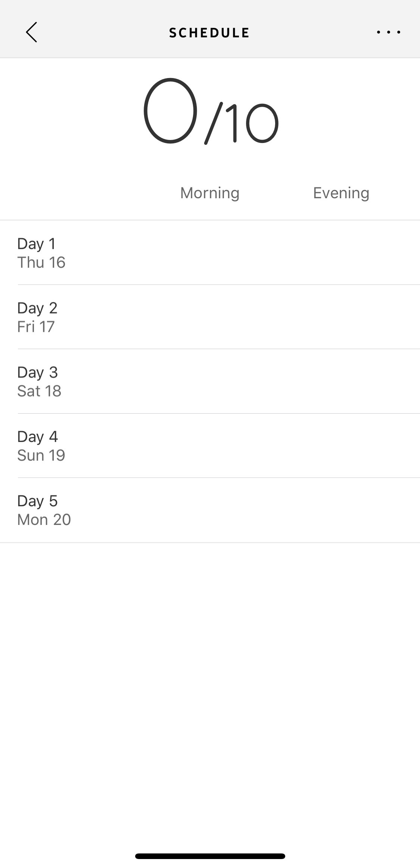Tap the home indicator bar
Viewport: 420px width, 868px height.
pos(210,856)
